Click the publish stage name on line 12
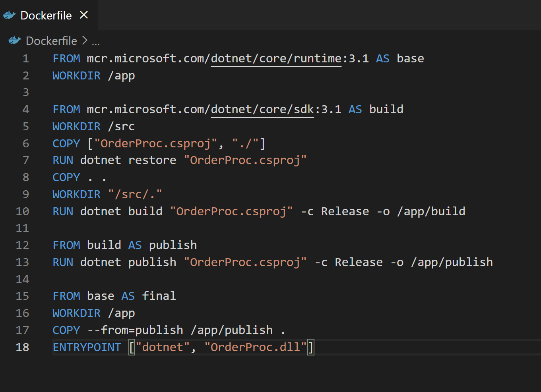The width and height of the screenshot is (541, 392). pyautogui.click(x=173, y=245)
